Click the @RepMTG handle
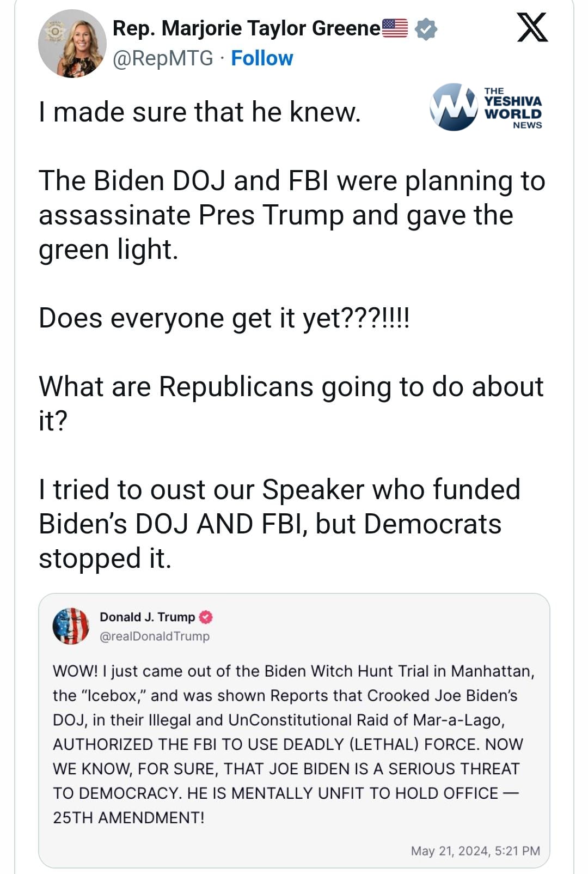 tap(163, 58)
